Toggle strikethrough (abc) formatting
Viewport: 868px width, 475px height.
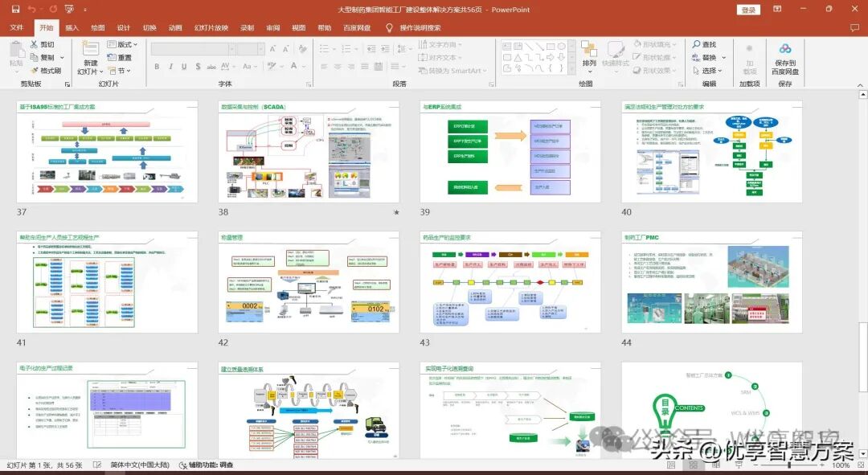211,67
